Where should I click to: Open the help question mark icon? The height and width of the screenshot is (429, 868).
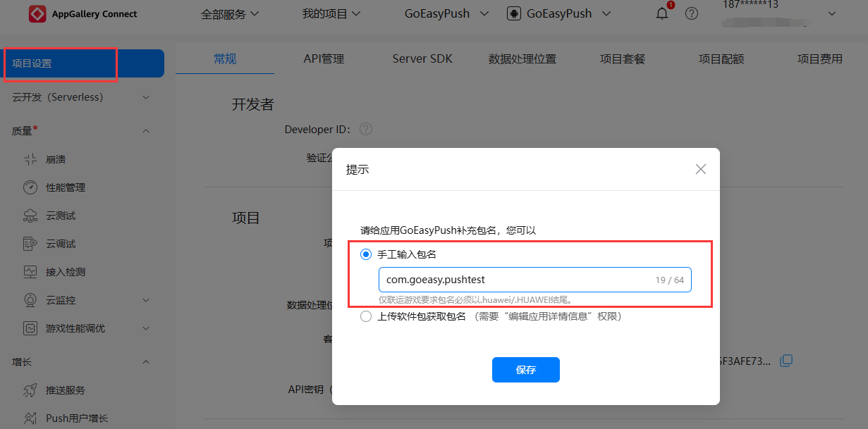(x=692, y=13)
